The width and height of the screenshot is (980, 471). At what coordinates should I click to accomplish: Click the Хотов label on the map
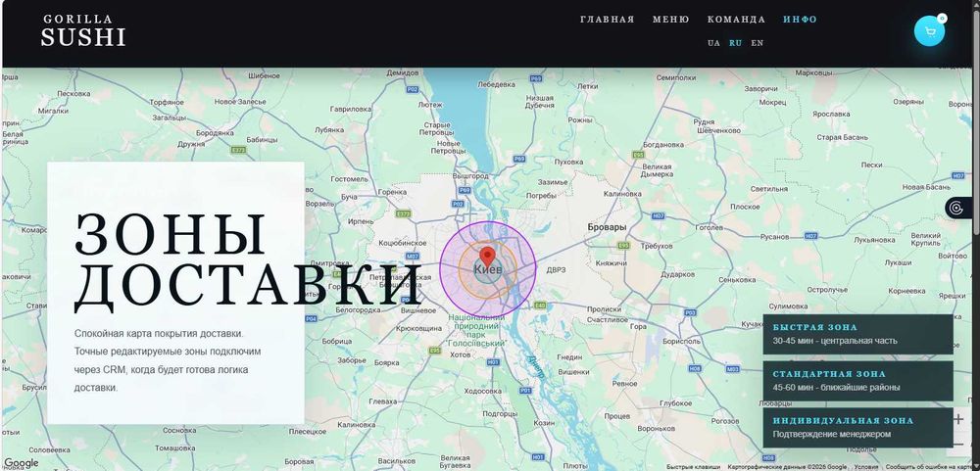pos(460,354)
